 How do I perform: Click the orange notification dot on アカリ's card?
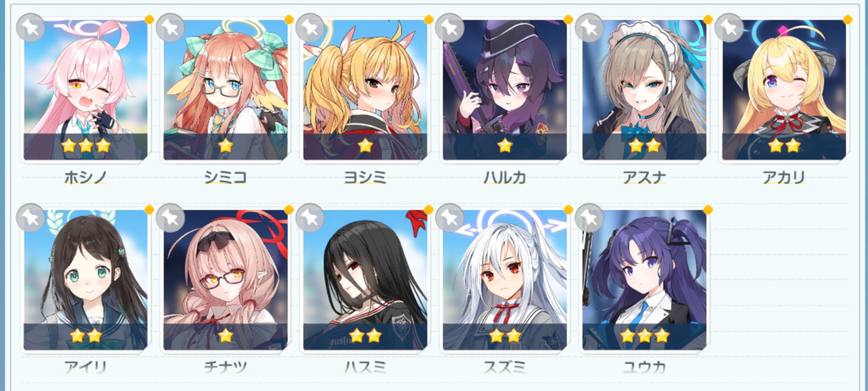pyautogui.click(x=848, y=20)
